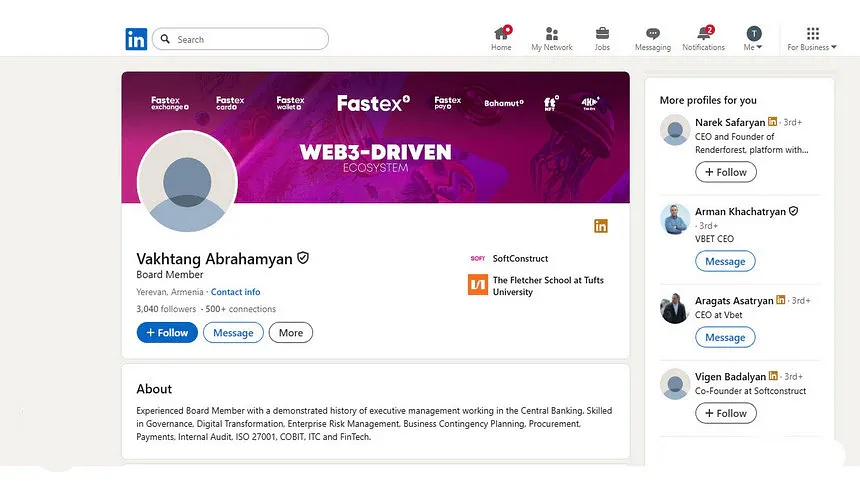
Task: Click the verification shield beside Vakhtang Abrahamyan
Action: pyautogui.click(x=303, y=258)
